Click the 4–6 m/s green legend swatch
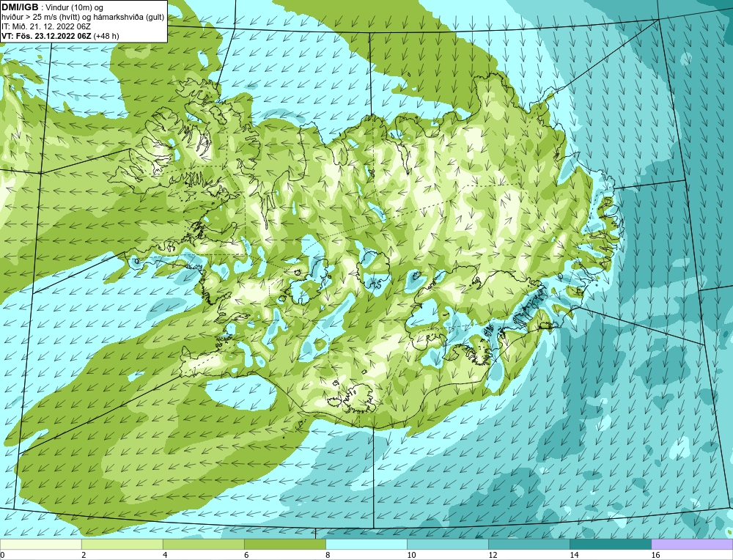The width and height of the screenshot is (733, 560). click(x=203, y=545)
